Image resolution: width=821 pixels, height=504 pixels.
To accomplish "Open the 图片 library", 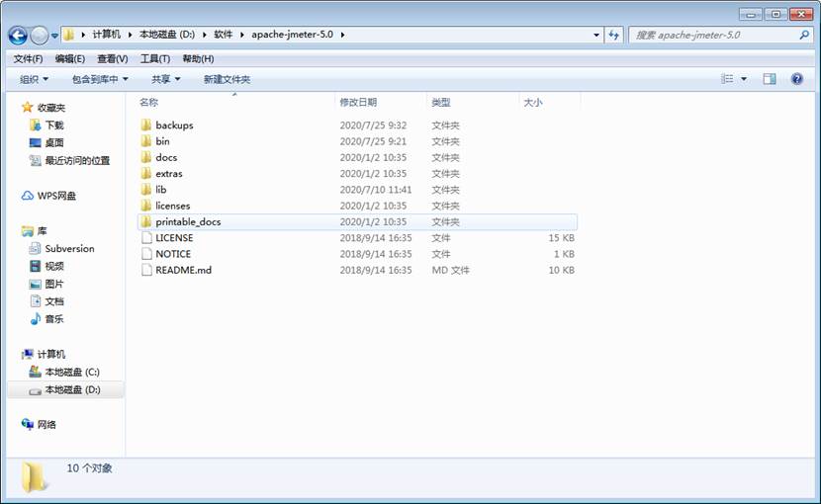I will [x=54, y=285].
